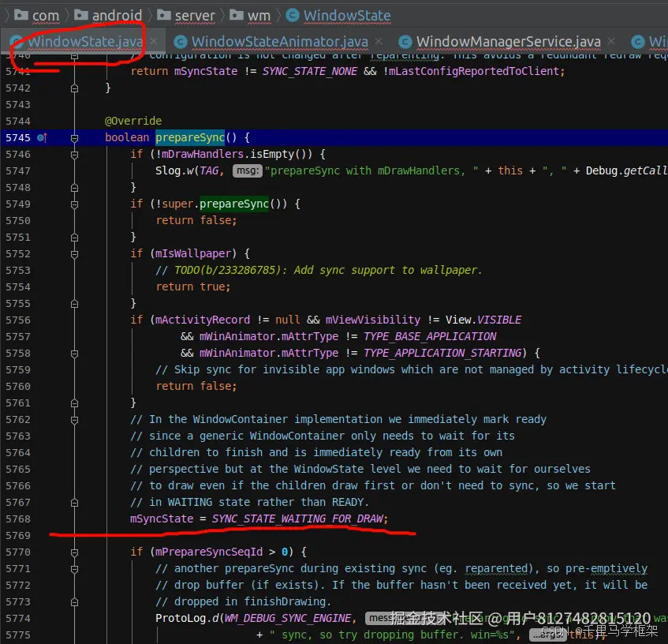
Task: Click the WindowState class breadcrumb
Action: tap(347, 16)
